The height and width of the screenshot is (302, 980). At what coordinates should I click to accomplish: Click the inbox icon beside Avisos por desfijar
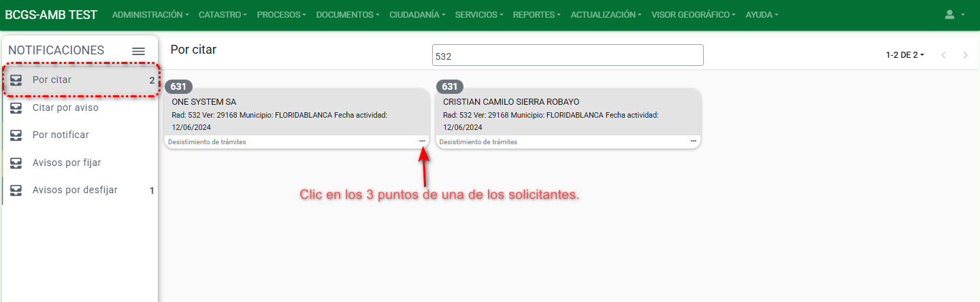pos(16,190)
